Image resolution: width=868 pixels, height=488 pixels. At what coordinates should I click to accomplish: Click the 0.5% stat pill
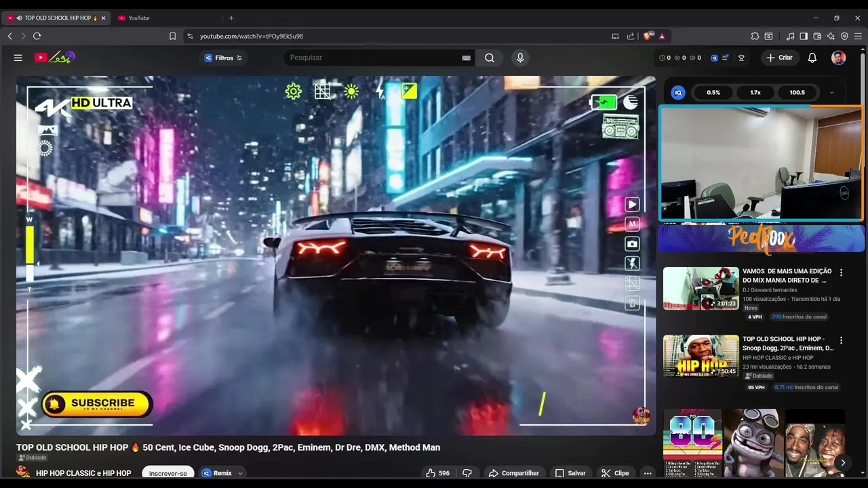(713, 92)
